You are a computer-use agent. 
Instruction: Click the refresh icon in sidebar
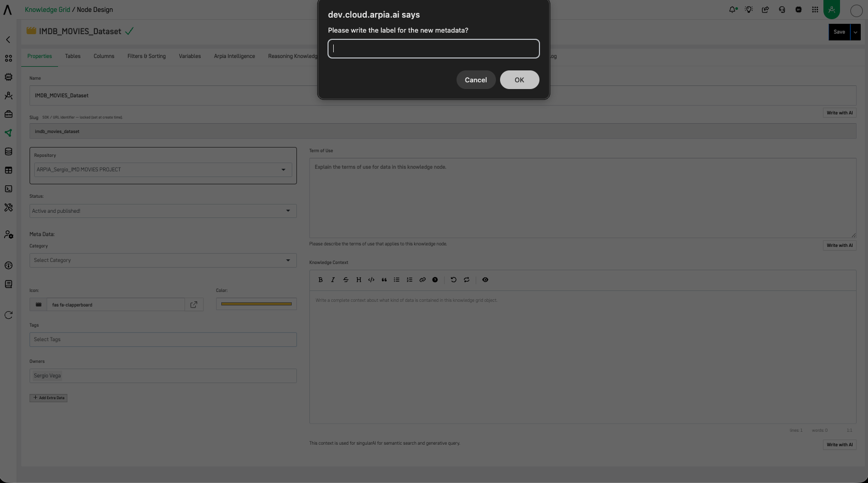pyautogui.click(x=8, y=315)
